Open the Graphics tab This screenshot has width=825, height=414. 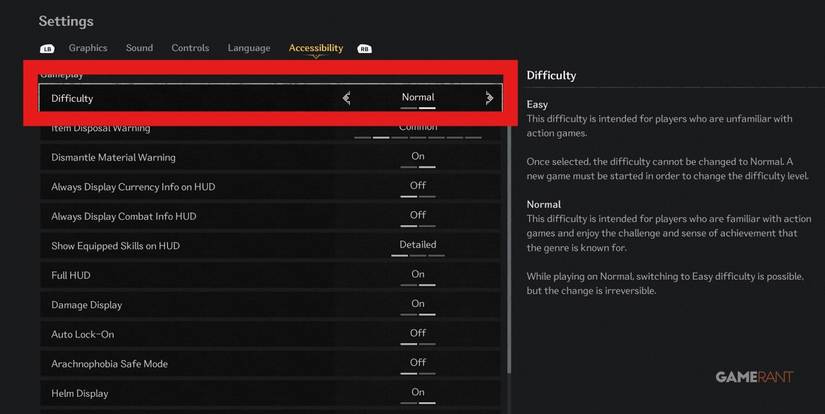[88, 48]
